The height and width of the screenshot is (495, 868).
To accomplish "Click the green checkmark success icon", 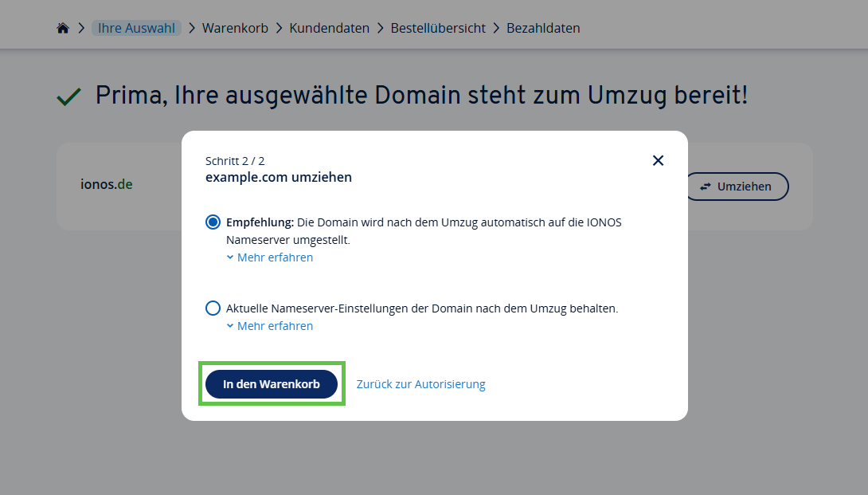I will (68, 95).
